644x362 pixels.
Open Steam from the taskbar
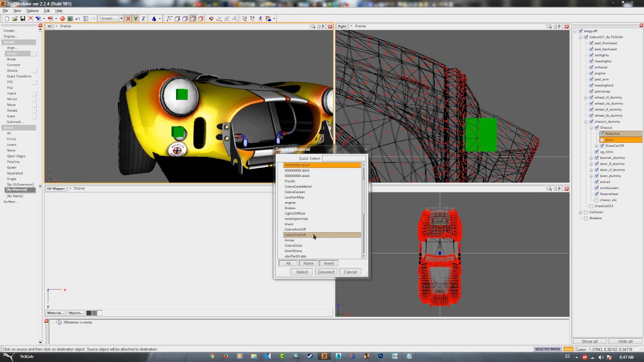click(310, 356)
